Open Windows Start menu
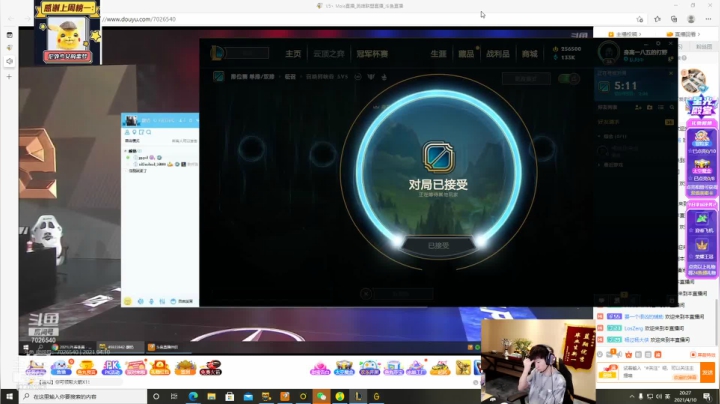This screenshot has height=404, width=720. click(9, 396)
